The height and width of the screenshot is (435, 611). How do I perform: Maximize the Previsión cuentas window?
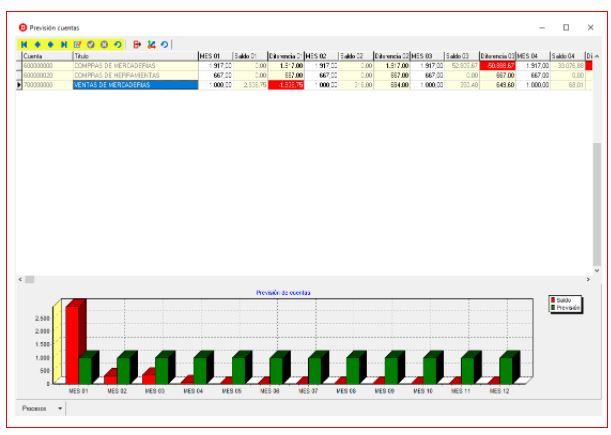tap(566, 27)
